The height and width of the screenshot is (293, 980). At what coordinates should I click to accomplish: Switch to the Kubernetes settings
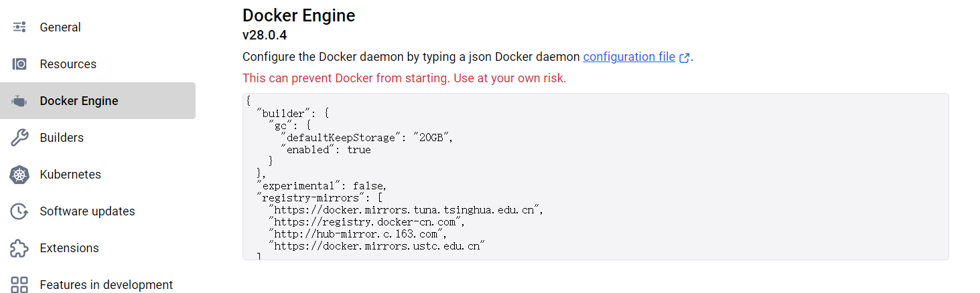coord(70,175)
